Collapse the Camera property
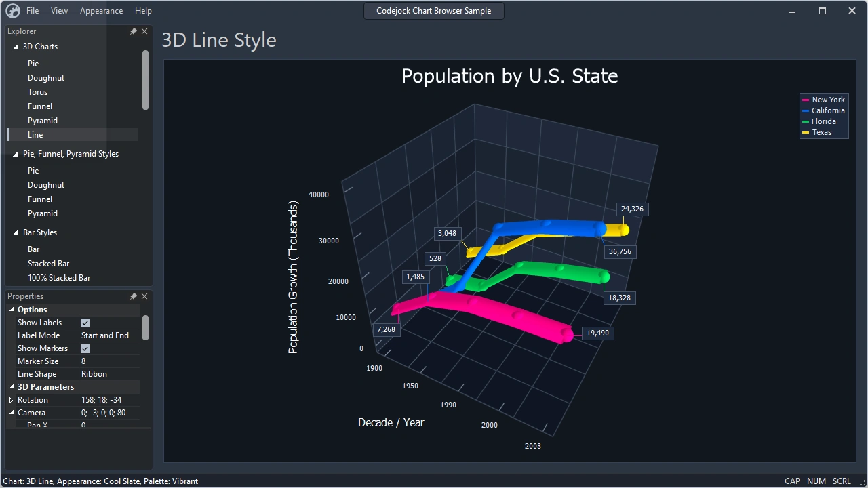The image size is (868, 488). (x=11, y=413)
